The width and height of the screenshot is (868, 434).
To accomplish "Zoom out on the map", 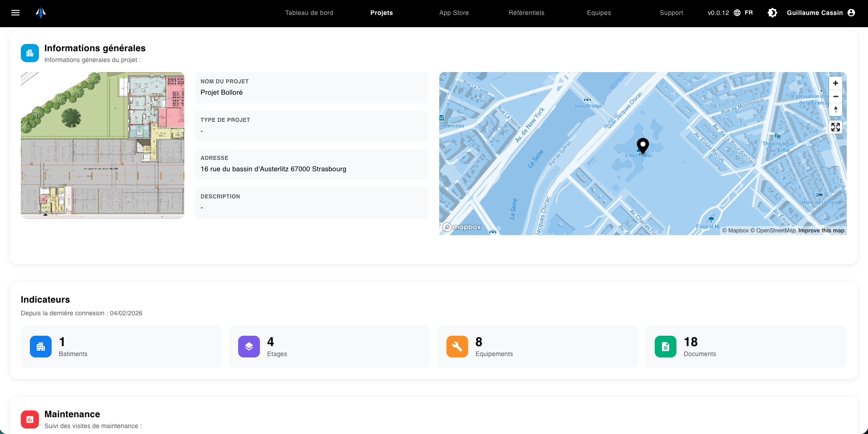I will [835, 96].
